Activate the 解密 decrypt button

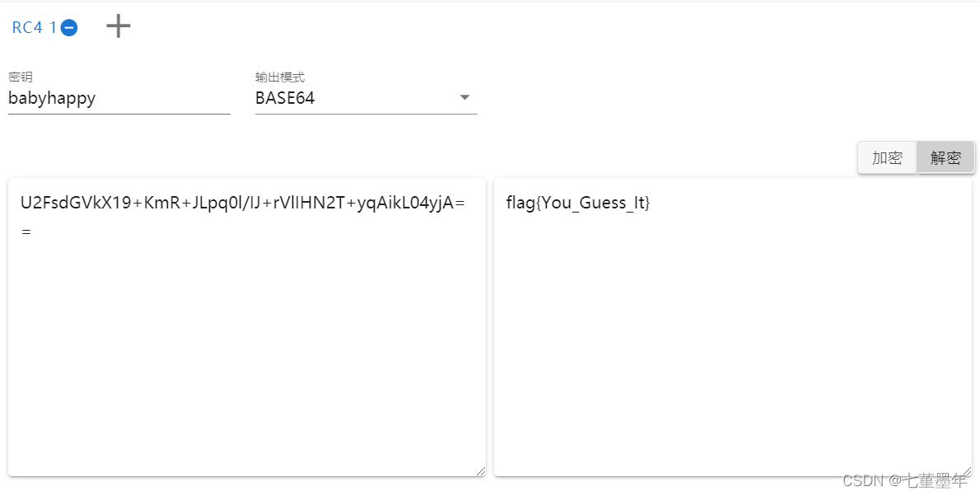click(x=945, y=157)
